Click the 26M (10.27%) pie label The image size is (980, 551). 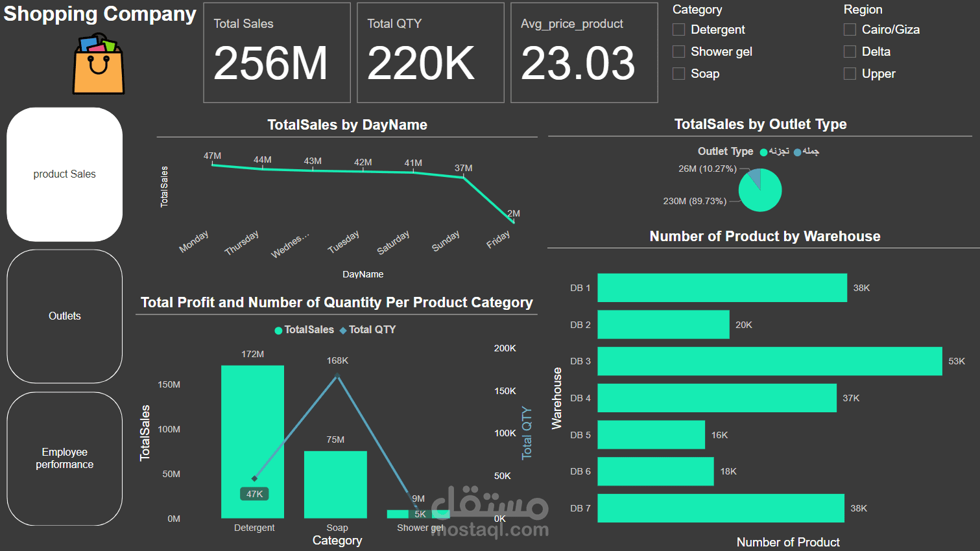708,169
